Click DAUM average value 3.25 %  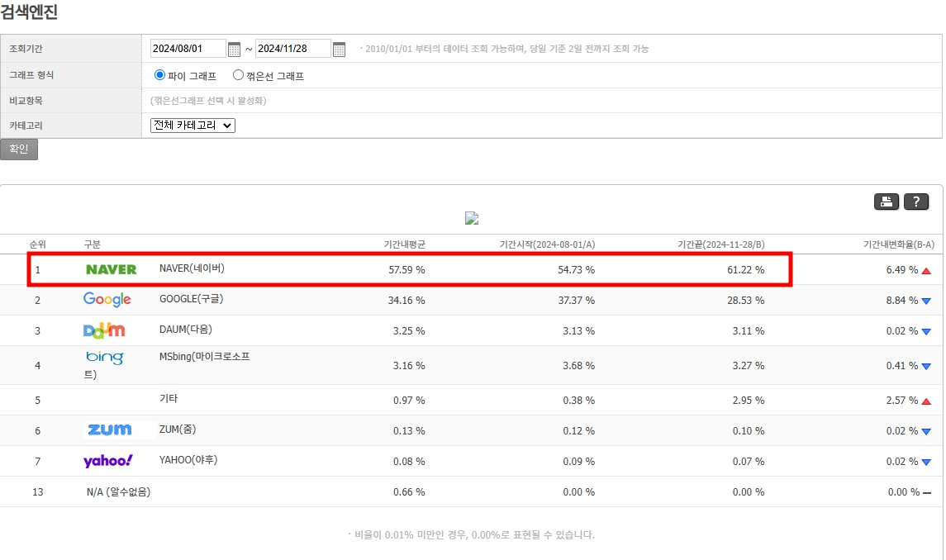pos(409,331)
